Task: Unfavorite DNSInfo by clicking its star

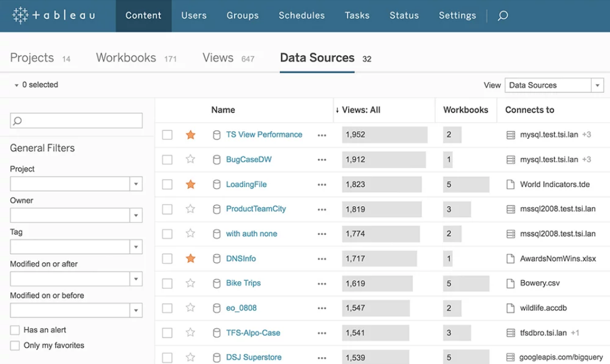Action: tap(191, 258)
